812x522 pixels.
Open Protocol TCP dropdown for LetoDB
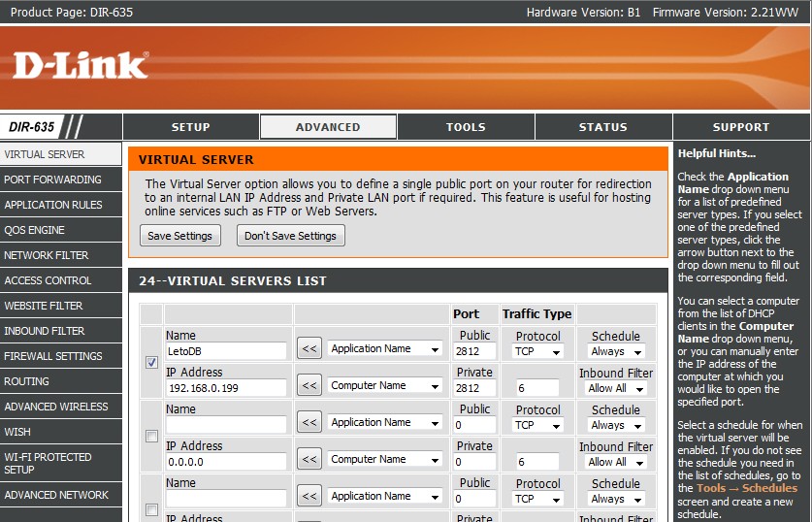pyautogui.click(x=537, y=351)
